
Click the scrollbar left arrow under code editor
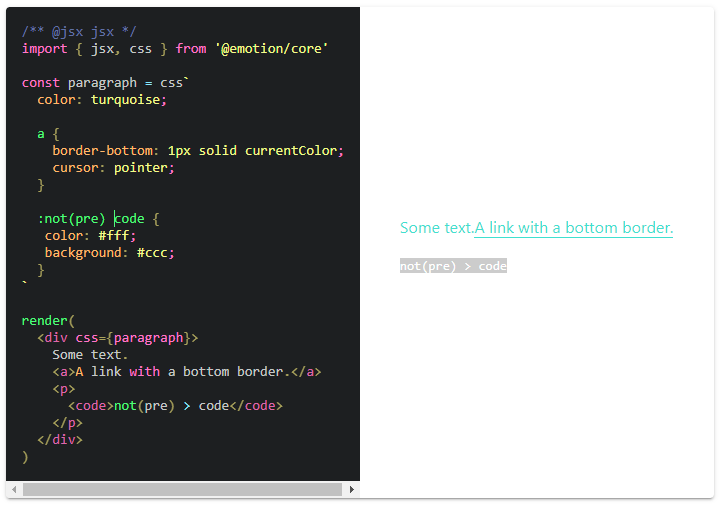14,489
